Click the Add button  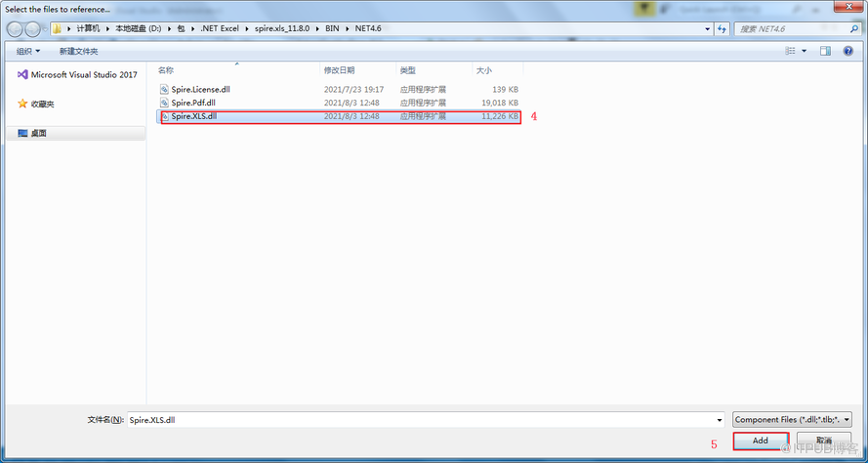tap(761, 441)
